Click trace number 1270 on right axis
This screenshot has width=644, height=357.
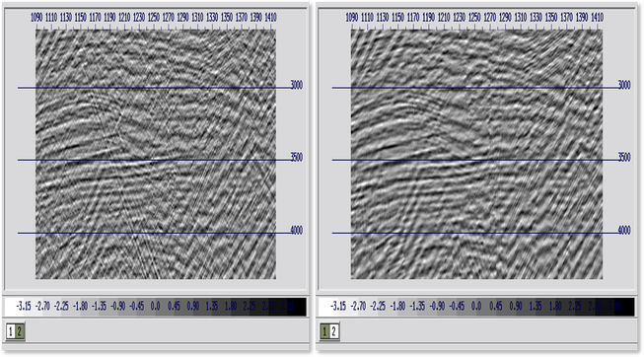[x=489, y=17]
